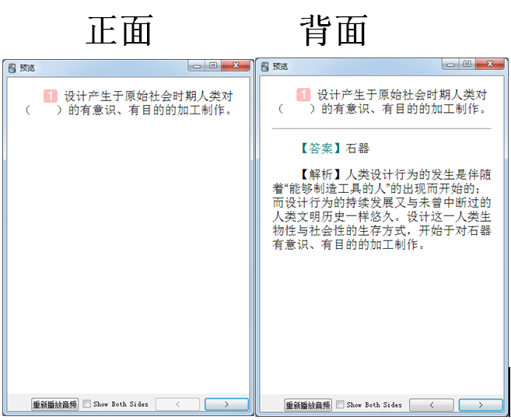Click the 正面 heading above left window
The height and width of the screenshot is (420, 511).
tap(120, 30)
